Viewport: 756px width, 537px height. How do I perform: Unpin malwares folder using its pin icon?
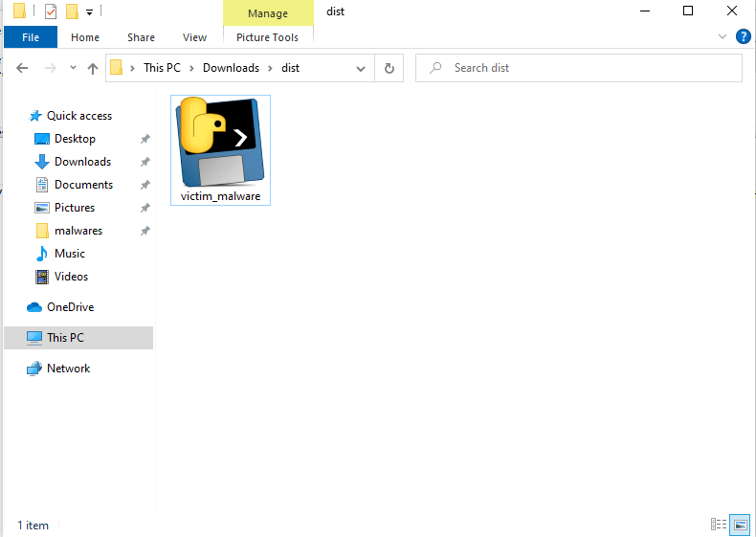click(145, 231)
